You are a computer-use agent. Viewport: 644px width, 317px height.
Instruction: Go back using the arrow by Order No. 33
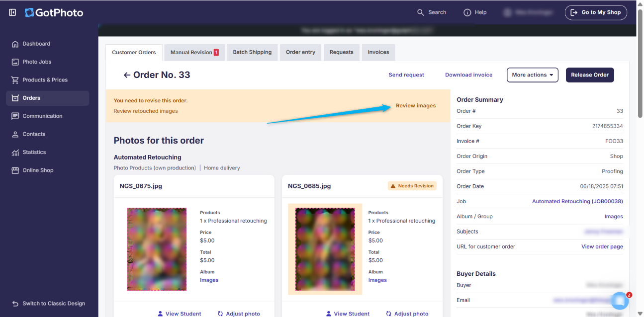pos(127,75)
